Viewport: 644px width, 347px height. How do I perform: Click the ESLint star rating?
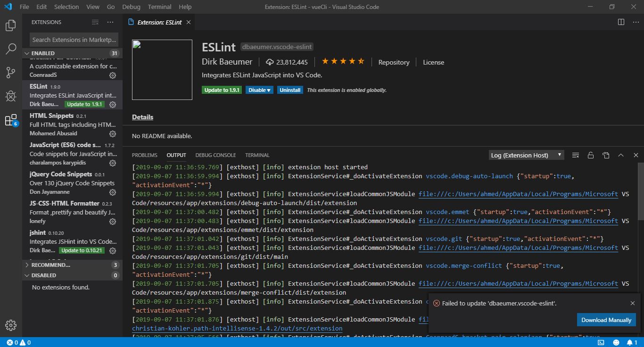343,62
